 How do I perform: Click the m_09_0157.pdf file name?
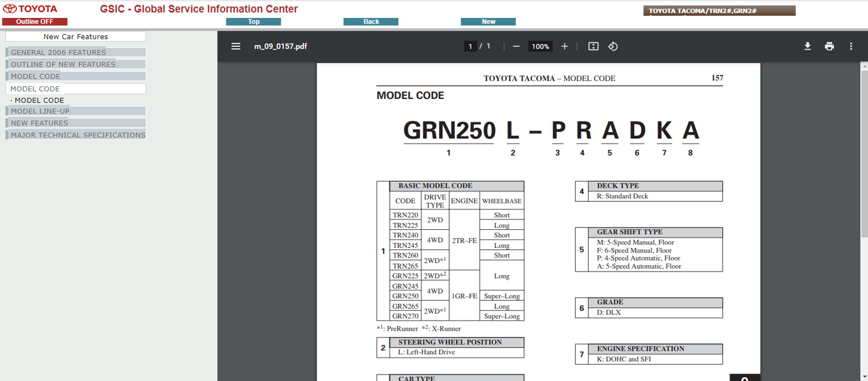coord(281,46)
